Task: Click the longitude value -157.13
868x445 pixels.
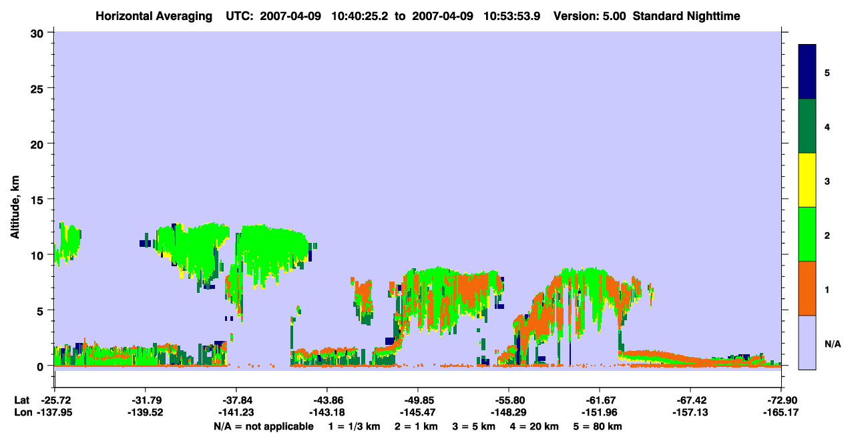Action: tap(690, 412)
